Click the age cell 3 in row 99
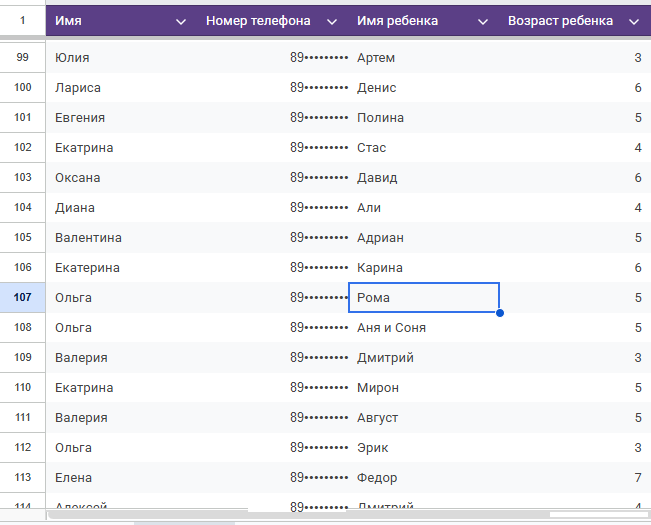This screenshot has width=651, height=525. (x=575, y=58)
